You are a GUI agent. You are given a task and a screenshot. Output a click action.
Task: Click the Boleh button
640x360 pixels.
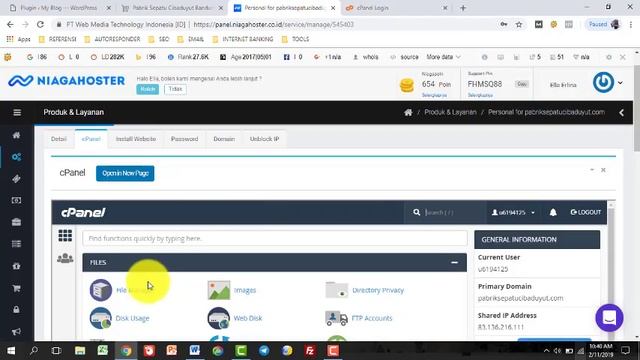tap(147, 89)
